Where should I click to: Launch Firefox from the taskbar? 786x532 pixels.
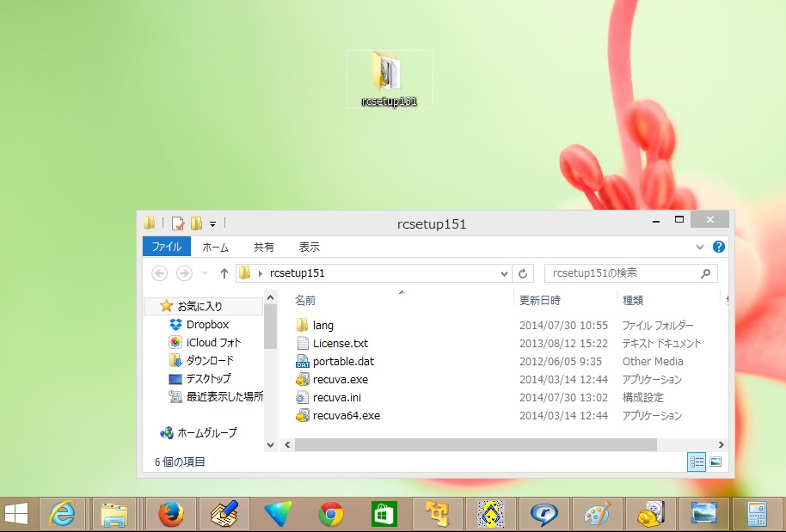[x=171, y=514]
